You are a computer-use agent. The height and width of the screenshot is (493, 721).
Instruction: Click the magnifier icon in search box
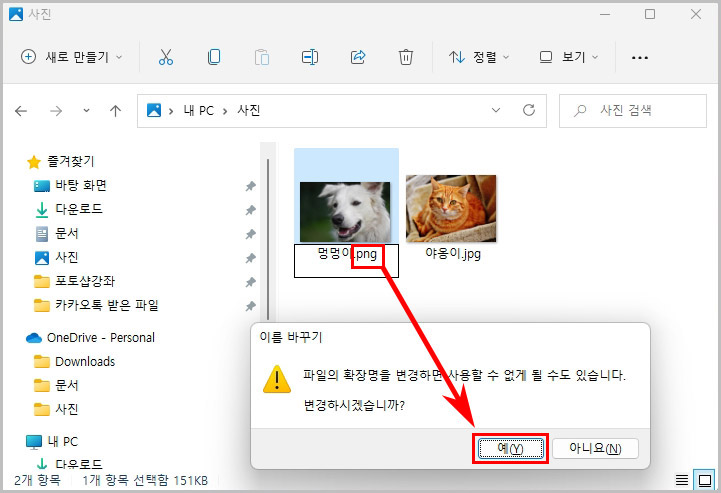coord(580,110)
